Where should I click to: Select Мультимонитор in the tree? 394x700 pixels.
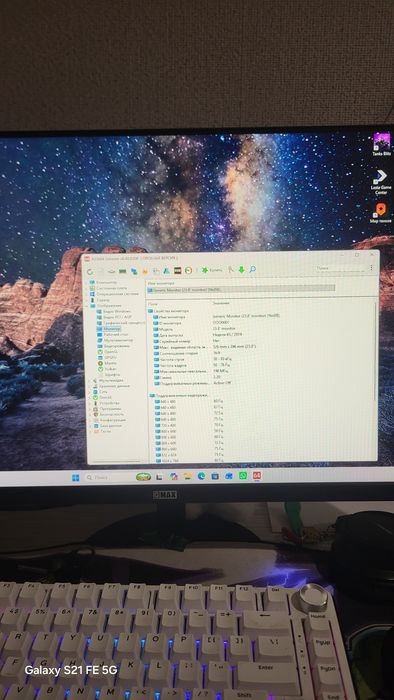click(115, 341)
